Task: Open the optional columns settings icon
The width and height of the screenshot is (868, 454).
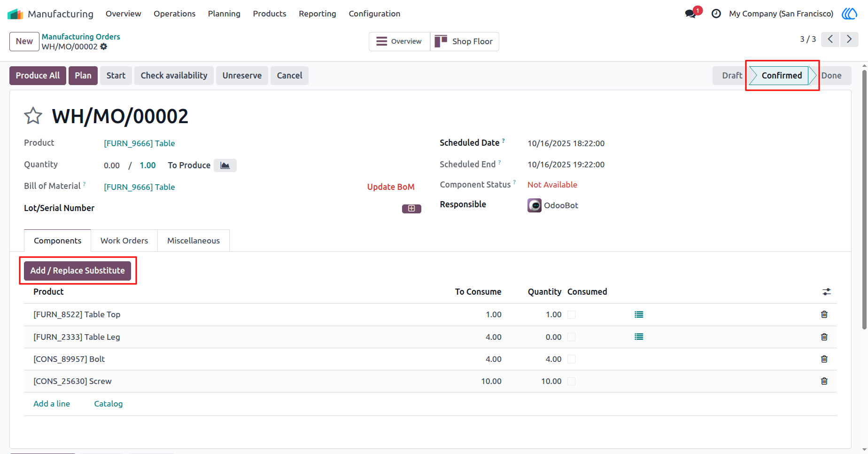Action: tap(827, 292)
